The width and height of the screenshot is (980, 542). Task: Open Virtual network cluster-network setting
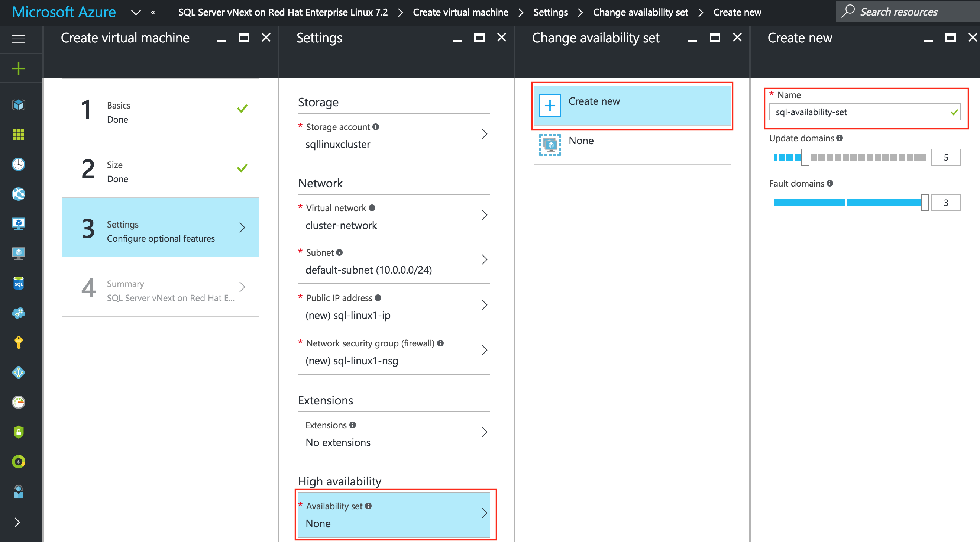coord(394,217)
